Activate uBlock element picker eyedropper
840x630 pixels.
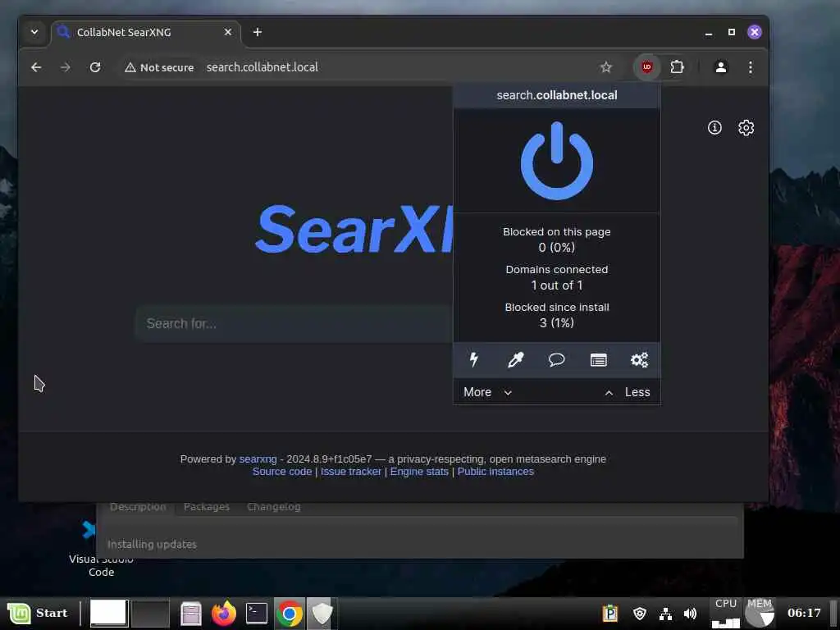pyautogui.click(x=515, y=359)
